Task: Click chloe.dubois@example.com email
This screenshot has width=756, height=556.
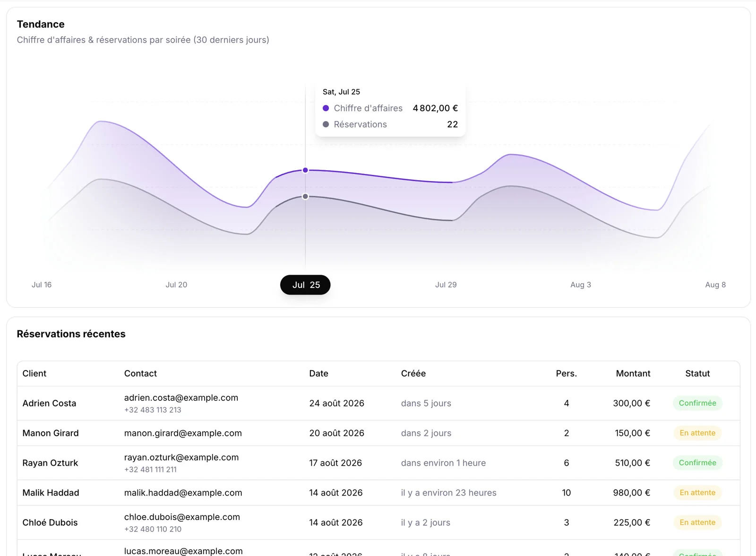Action: click(x=182, y=517)
